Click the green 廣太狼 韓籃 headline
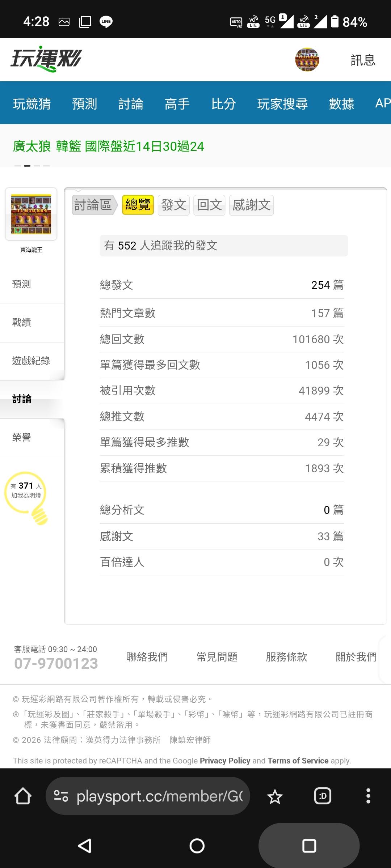 [109, 146]
